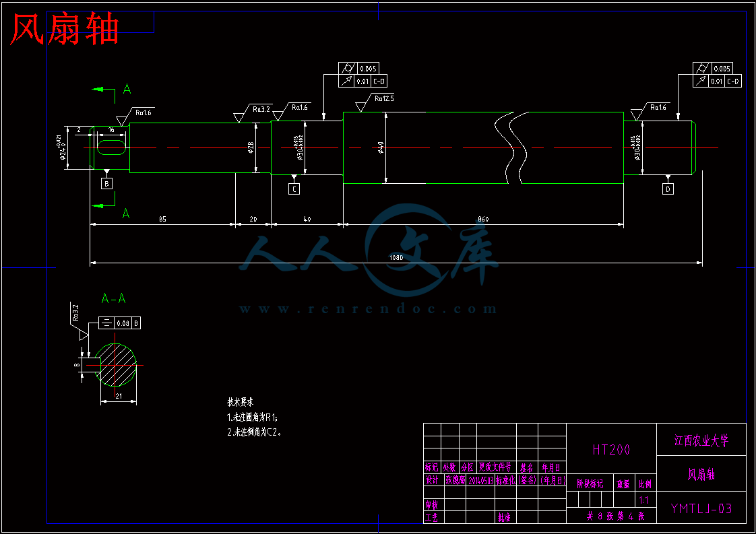Click the large red 风扇轴 title
This screenshot has width=756, height=534.
click(x=65, y=30)
